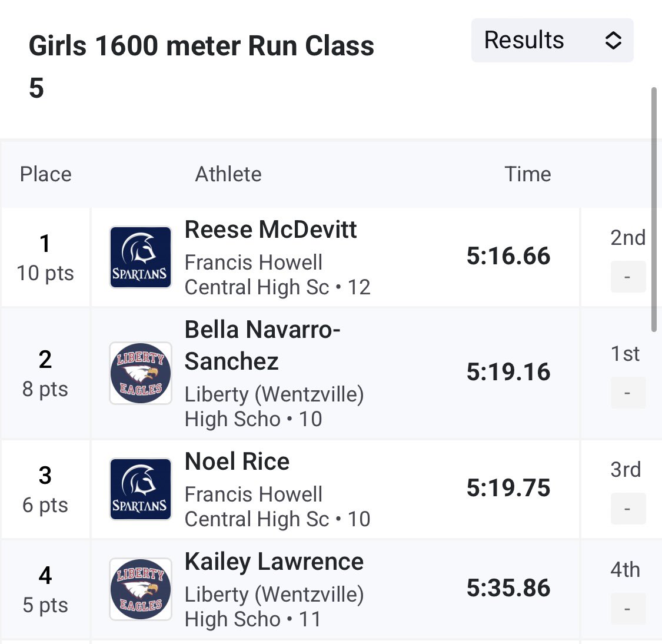Click the Place column header
The height and width of the screenshot is (644, 662).
(45, 174)
